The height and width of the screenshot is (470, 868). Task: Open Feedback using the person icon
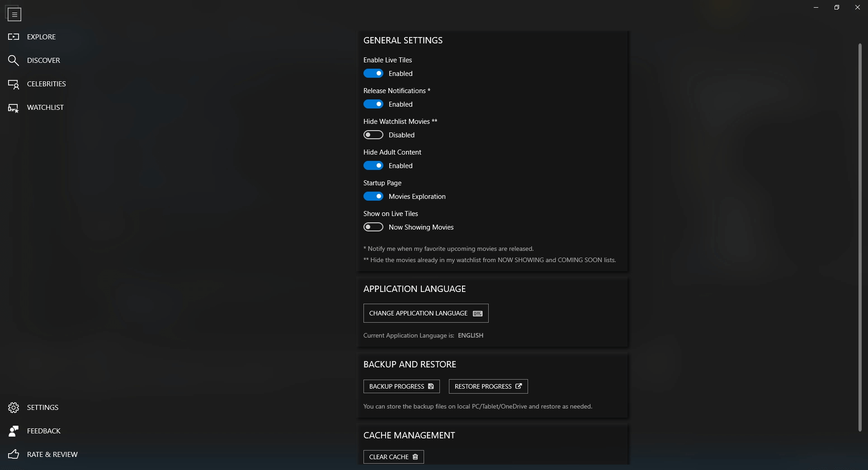pos(14,431)
